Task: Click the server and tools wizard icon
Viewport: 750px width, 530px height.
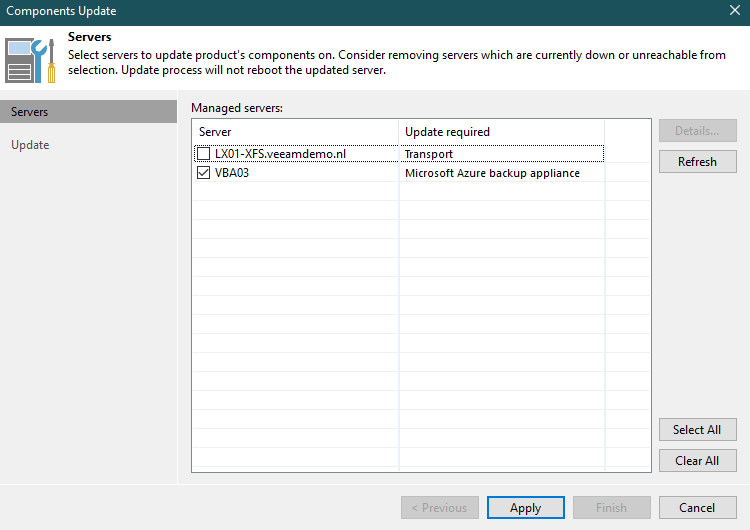Action: [31, 60]
